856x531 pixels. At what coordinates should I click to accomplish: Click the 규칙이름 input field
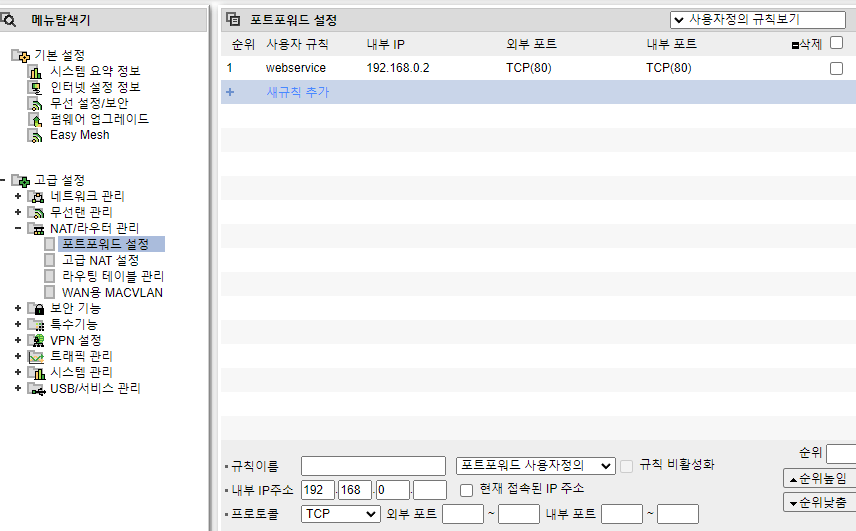pyautogui.click(x=373, y=466)
